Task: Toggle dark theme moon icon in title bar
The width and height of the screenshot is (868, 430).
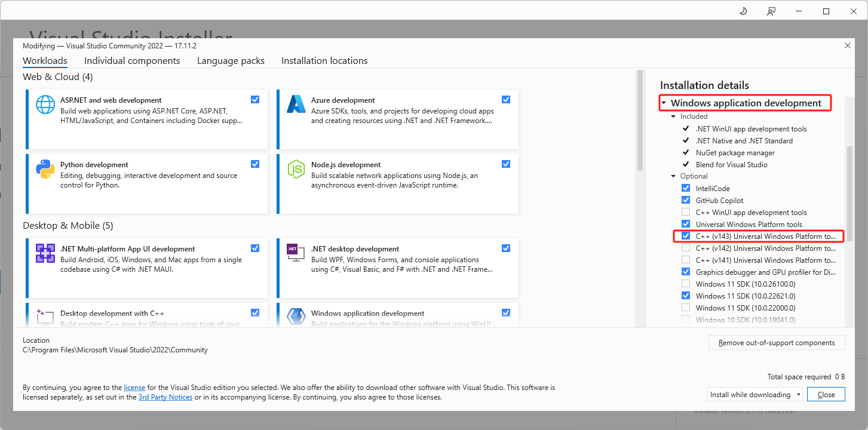Action: click(x=743, y=11)
